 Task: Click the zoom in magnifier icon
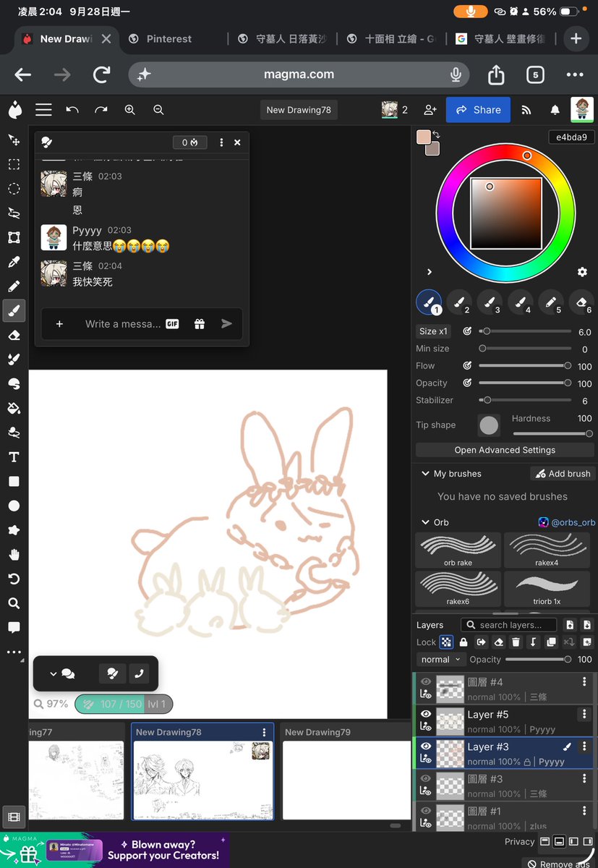[x=130, y=110]
